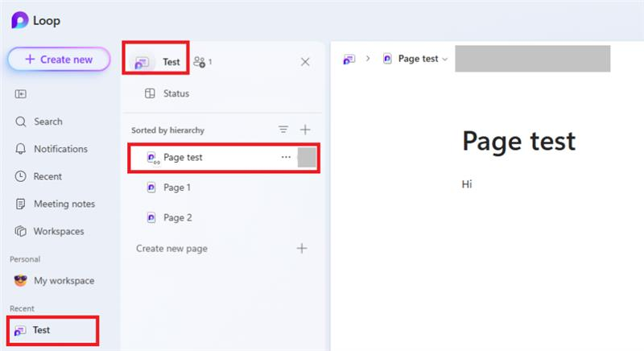Click the plus icon next to Create new page
644x351 pixels.
click(x=302, y=249)
